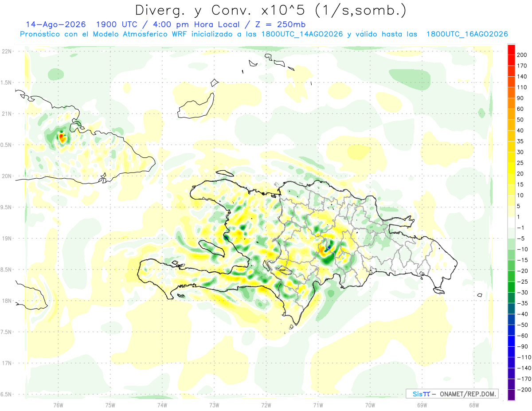
Task: Click the latitude label '7.5N'
Action: 6,332
